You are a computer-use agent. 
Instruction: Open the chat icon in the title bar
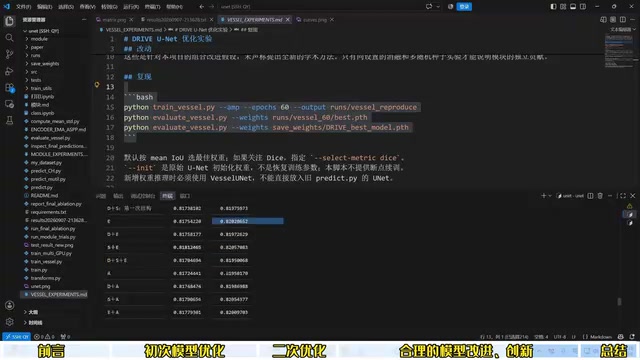(x=429, y=7)
